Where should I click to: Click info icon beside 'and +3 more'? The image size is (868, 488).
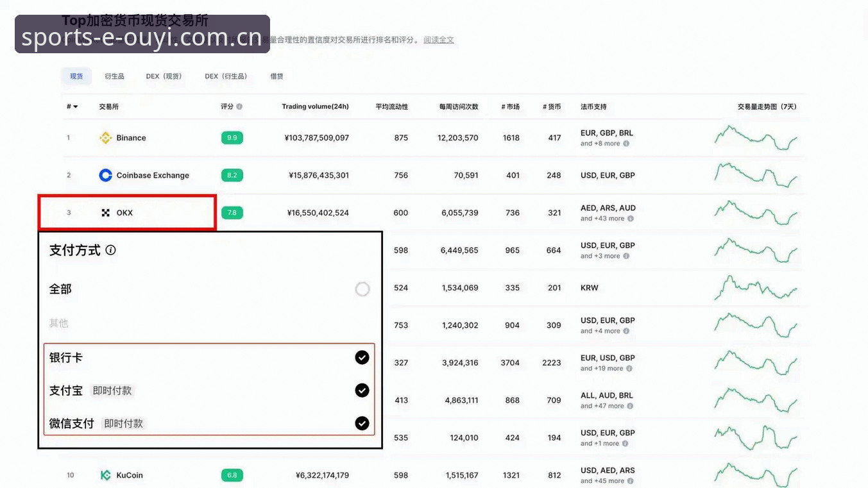[x=626, y=256]
